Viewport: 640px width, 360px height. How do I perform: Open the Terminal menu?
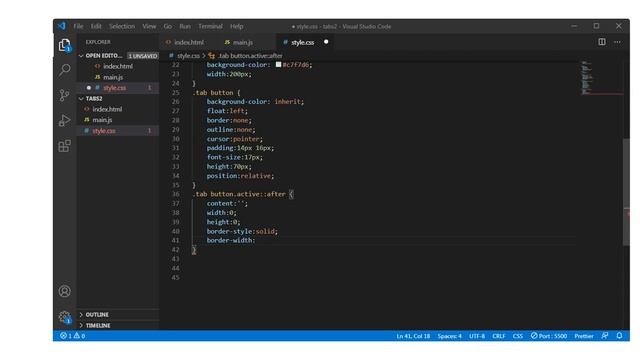210,26
